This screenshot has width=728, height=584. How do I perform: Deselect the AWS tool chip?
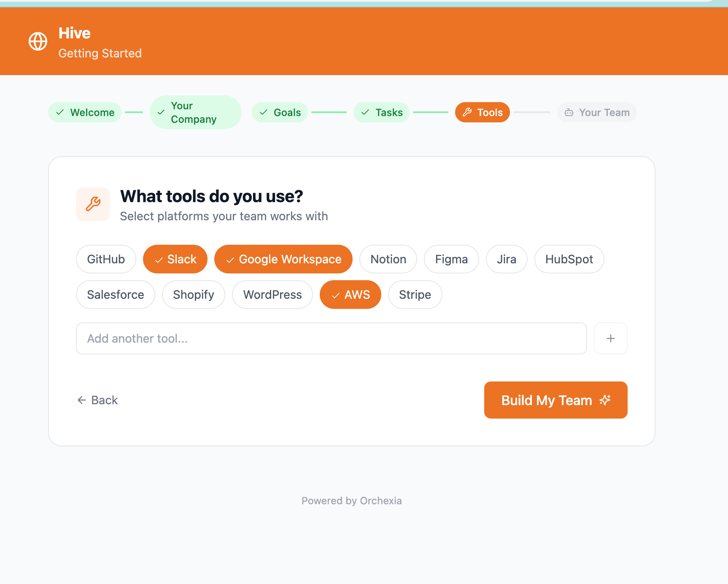point(351,295)
